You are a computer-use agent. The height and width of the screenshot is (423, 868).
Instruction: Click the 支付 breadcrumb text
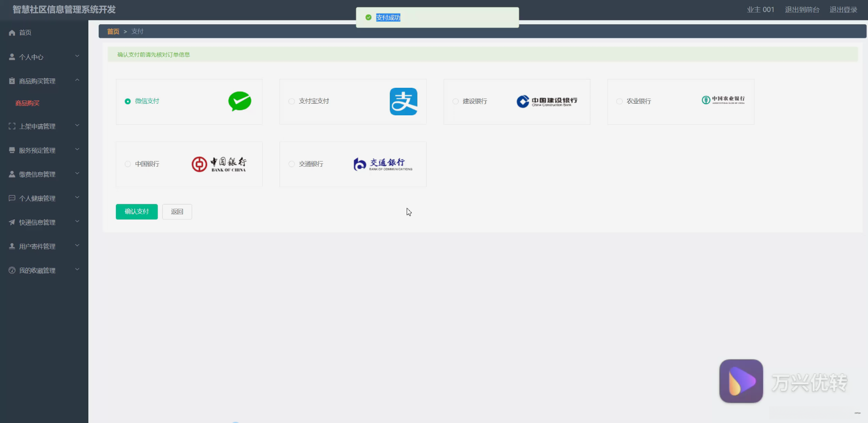[137, 31]
